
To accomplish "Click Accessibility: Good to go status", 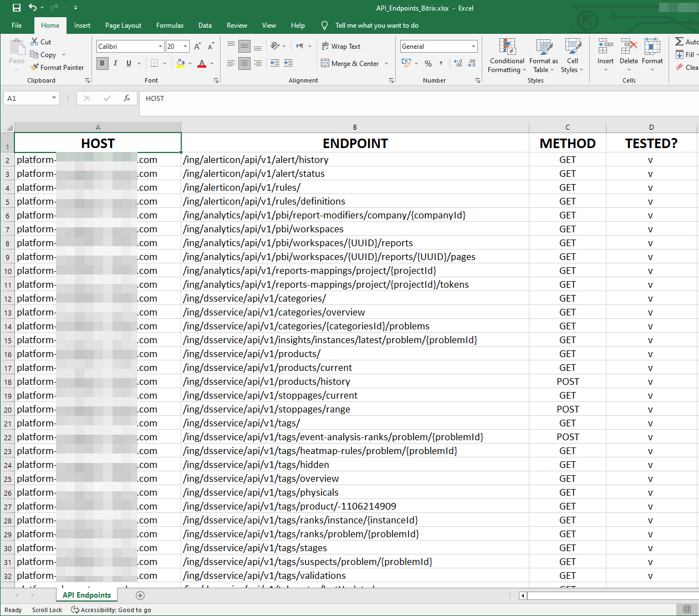I will 111,610.
